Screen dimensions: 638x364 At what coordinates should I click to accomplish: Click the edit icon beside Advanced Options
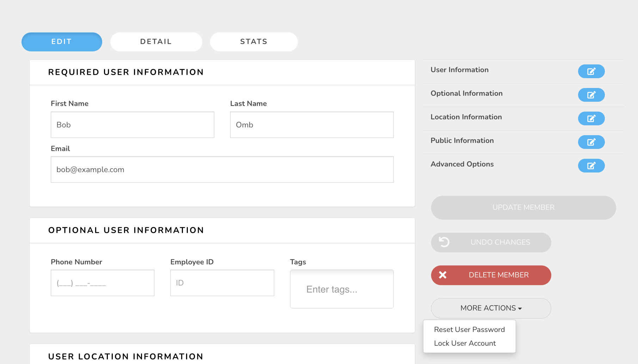(591, 166)
